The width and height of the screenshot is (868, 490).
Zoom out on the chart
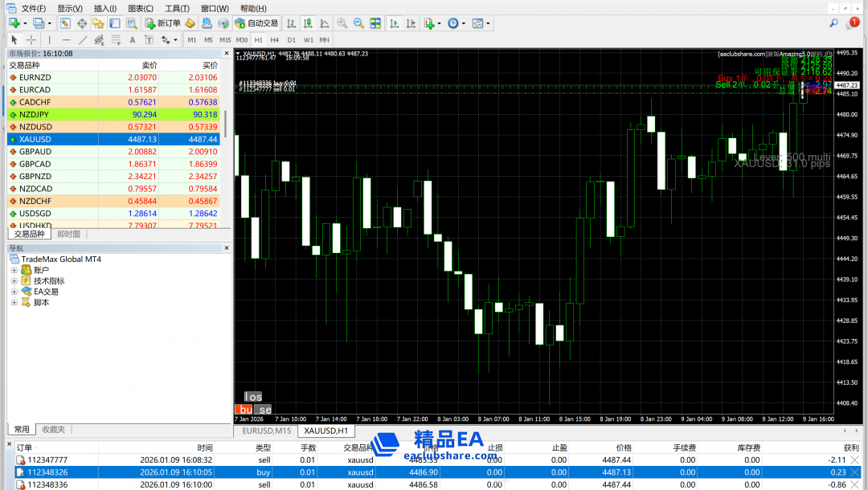[358, 23]
